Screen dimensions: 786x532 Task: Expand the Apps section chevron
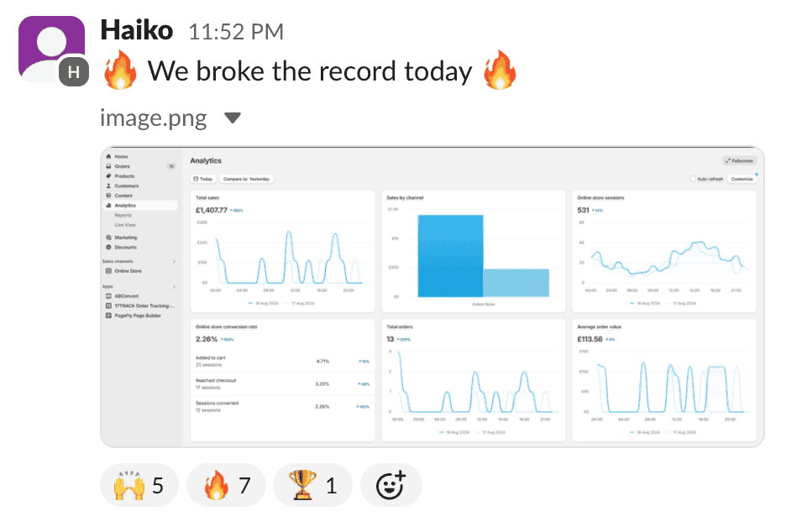174,286
